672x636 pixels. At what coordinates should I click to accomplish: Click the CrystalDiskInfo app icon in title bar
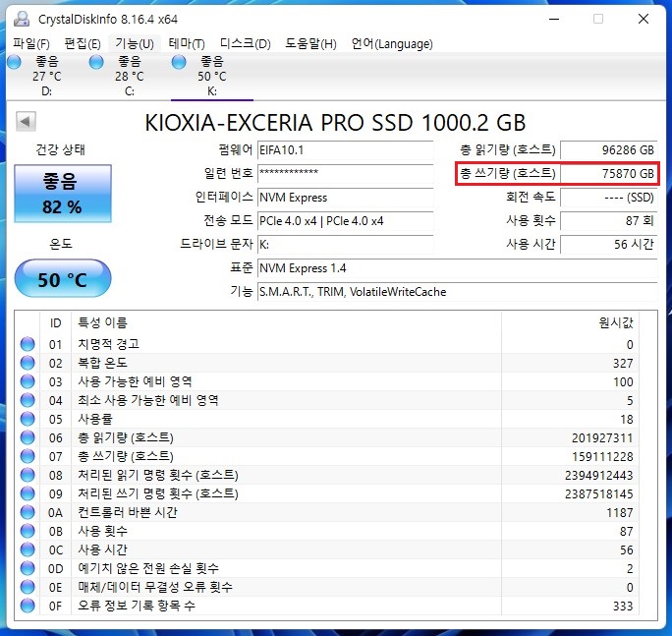(x=22, y=20)
